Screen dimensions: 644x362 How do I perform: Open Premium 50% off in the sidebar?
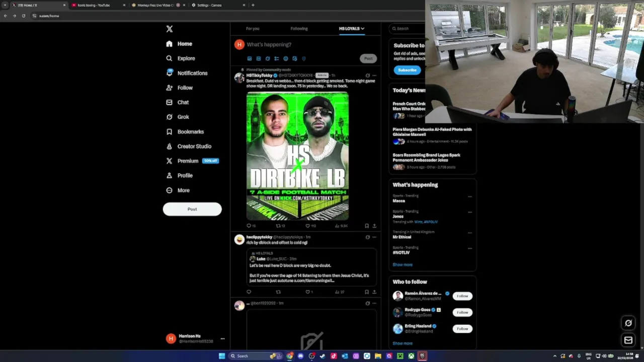192,161
